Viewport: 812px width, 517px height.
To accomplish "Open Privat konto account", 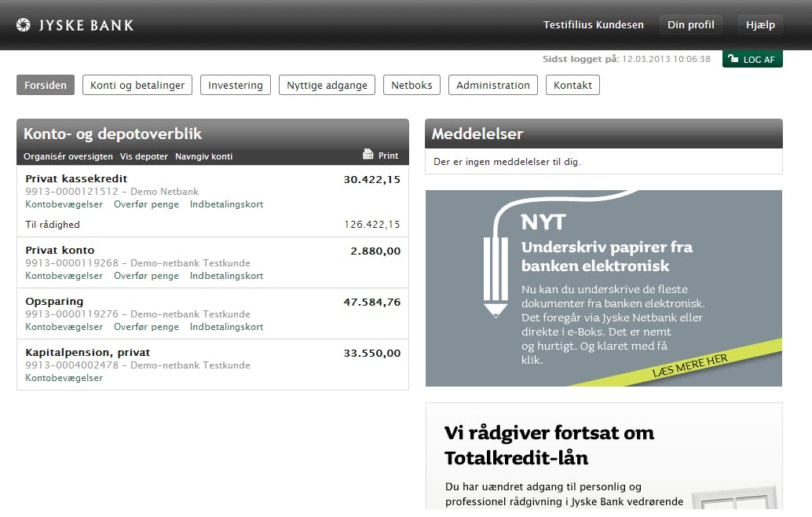I will pyautogui.click(x=60, y=250).
